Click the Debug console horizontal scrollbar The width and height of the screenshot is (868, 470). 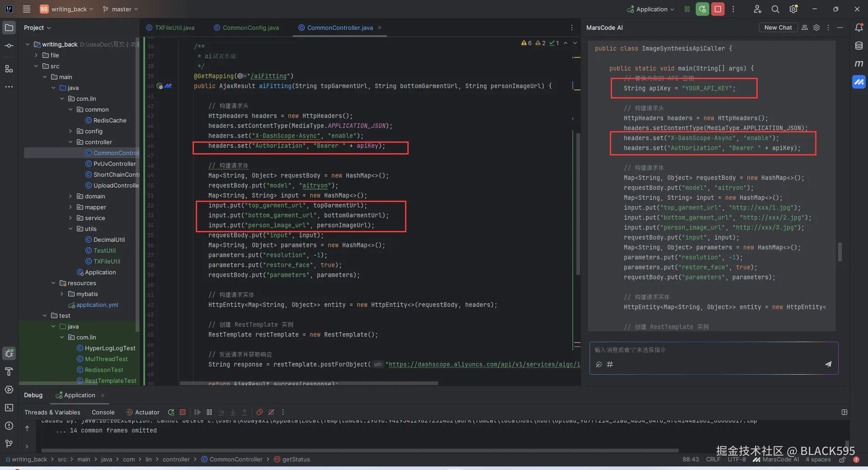360,451
